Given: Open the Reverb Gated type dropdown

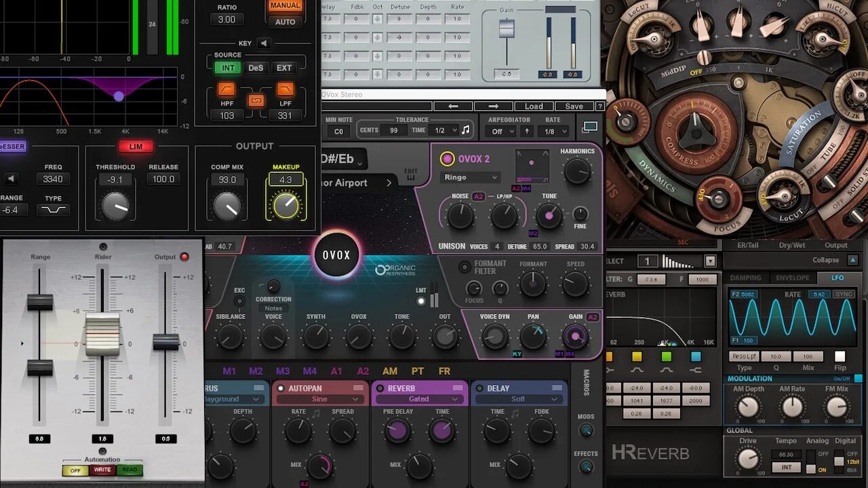Looking at the screenshot, I should (418, 399).
